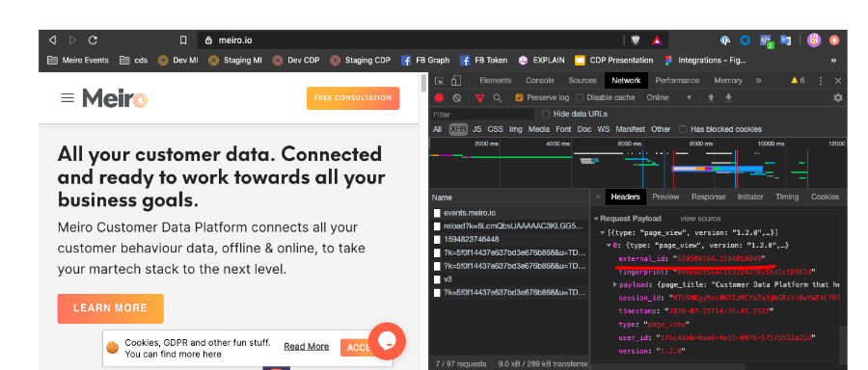
Task: Check Has blocked cookies checkbox
Action: pyautogui.click(x=683, y=129)
